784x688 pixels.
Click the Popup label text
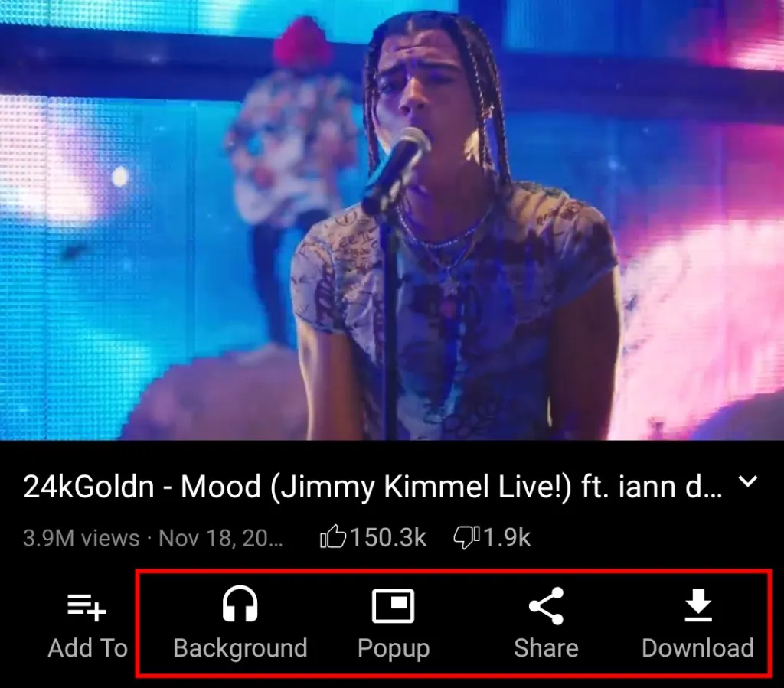(394, 648)
